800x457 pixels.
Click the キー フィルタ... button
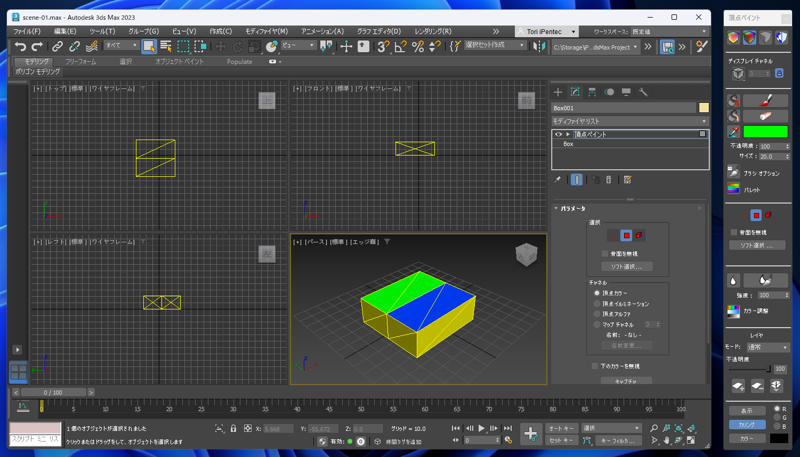618,440
